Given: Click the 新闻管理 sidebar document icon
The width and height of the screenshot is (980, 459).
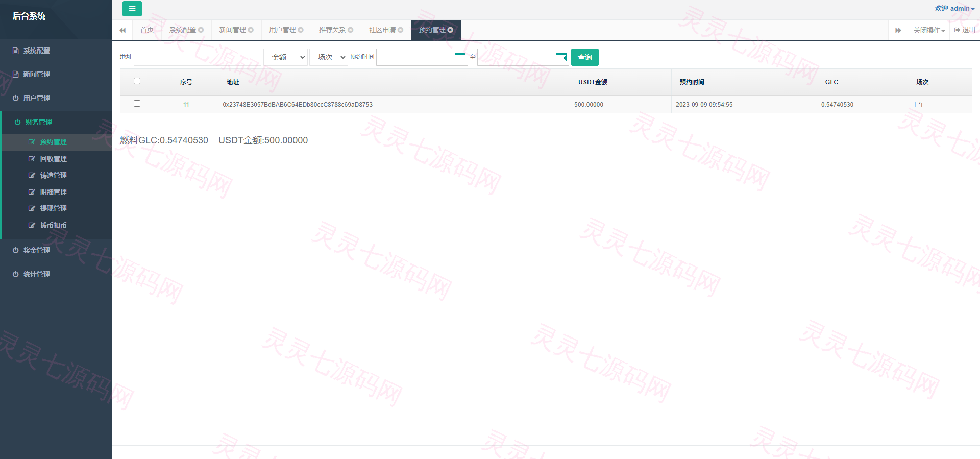Looking at the screenshot, I should coord(16,75).
